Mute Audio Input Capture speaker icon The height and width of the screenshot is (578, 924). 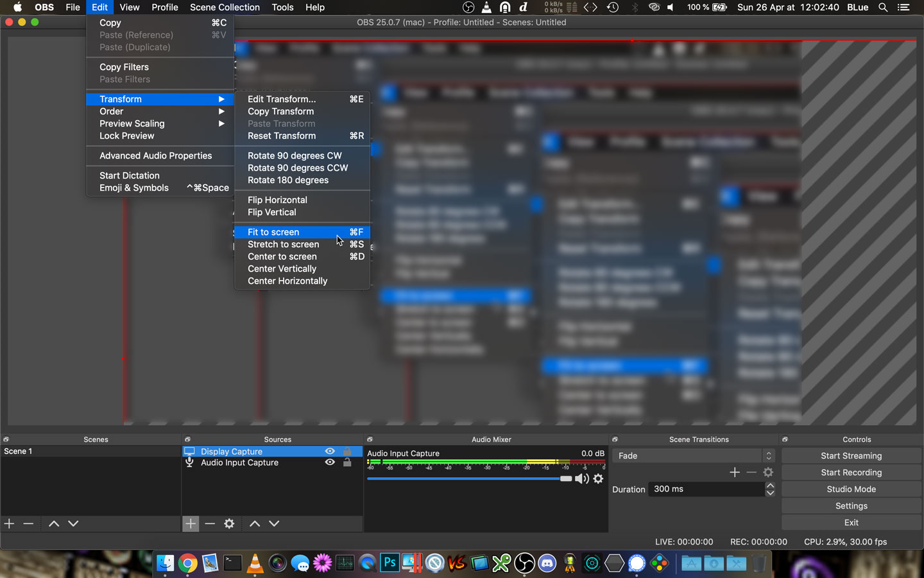[581, 478]
